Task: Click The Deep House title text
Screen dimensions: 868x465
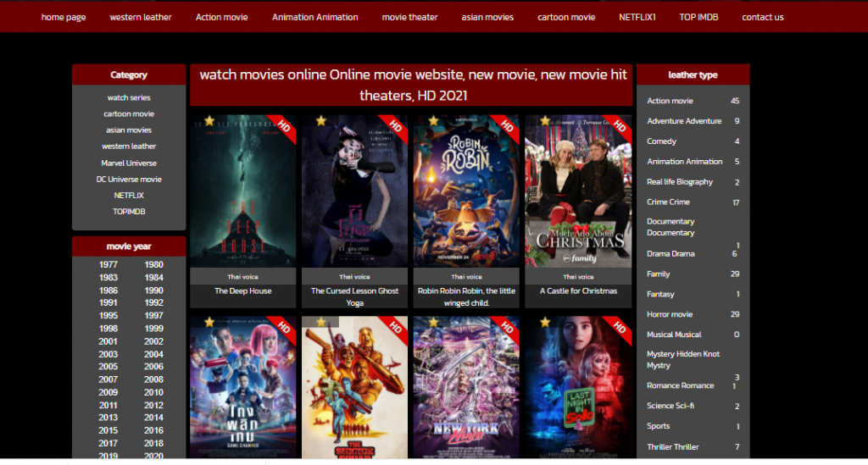Action: (x=243, y=291)
